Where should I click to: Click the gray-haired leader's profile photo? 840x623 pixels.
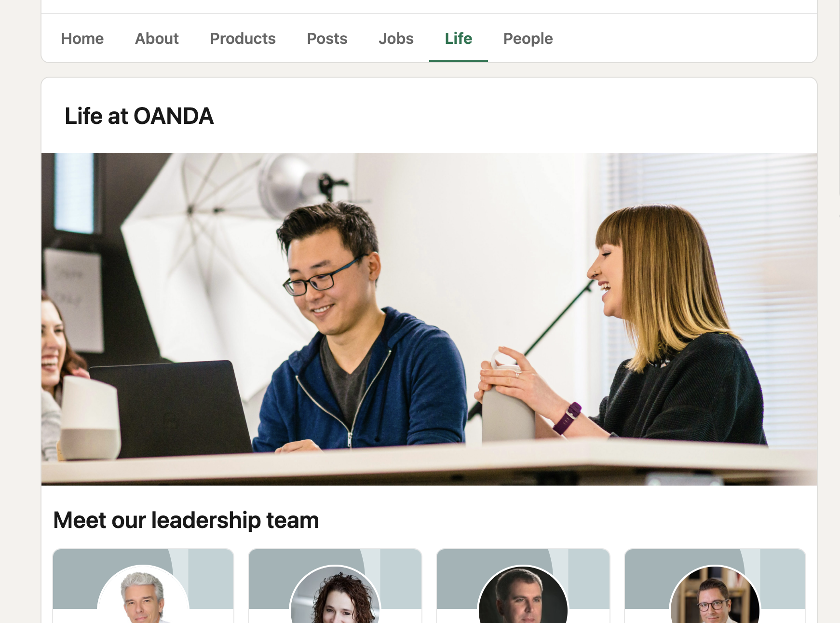tap(143, 595)
